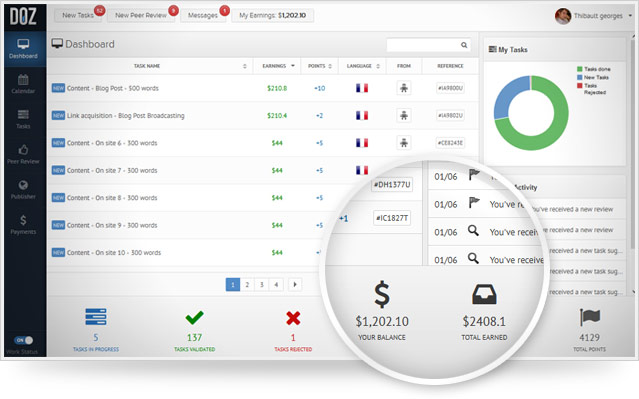Click the search magnifier icon
Viewport: 639px width, 399px height.
[x=464, y=45]
